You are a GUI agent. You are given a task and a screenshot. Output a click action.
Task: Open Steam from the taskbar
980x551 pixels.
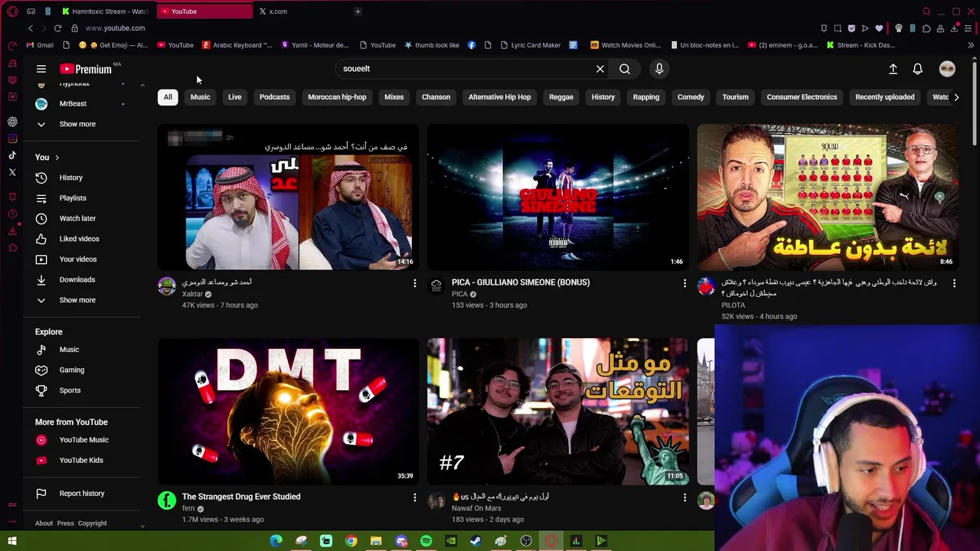475,541
